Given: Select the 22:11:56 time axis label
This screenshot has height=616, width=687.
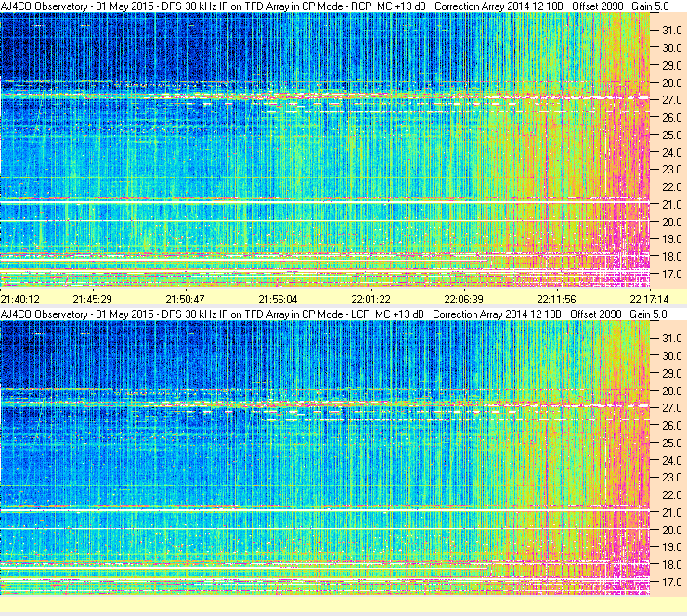Looking at the screenshot, I should pos(556,300).
